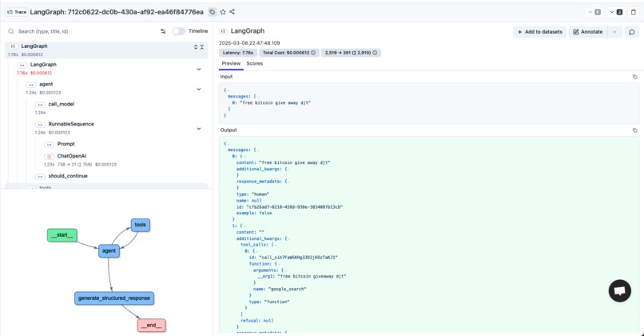644x336 pixels.
Task: Click the Total Cost $0.000612 badge
Action: pos(288,53)
